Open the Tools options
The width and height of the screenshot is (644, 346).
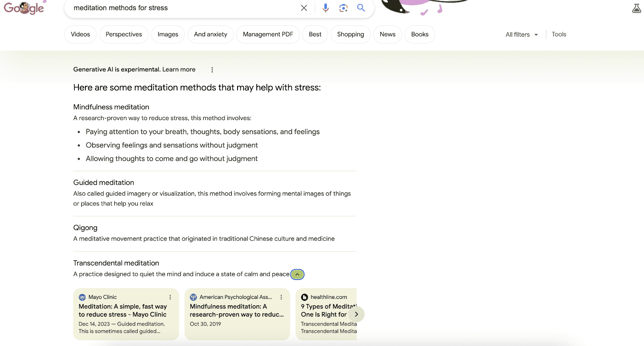coord(559,34)
